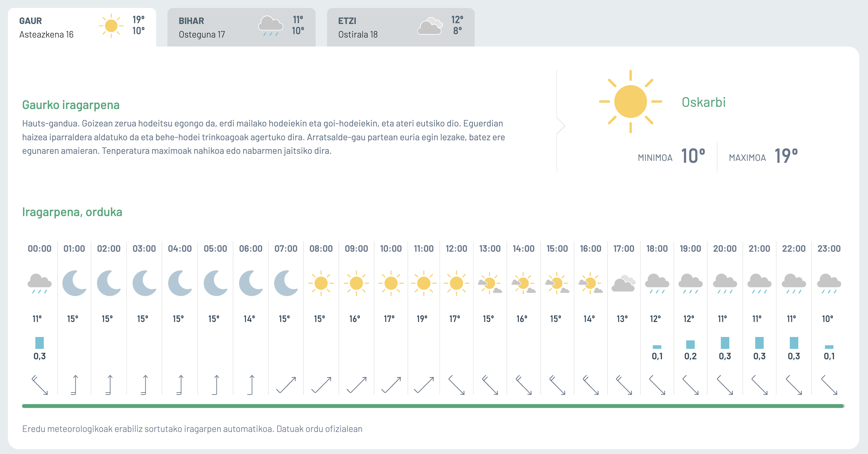The width and height of the screenshot is (868, 454).
Task: Click the 0,2 precipitation value at 19:00
Action: click(690, 356)
